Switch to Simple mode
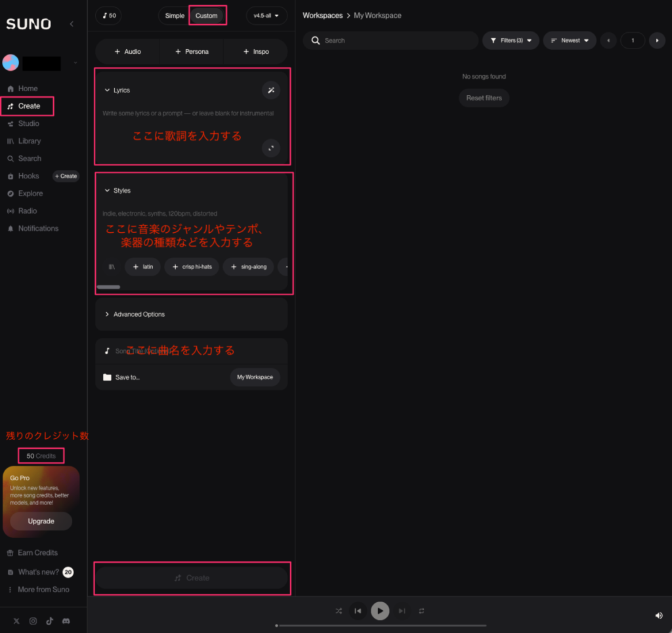The image size is (672, 633). 175,16
